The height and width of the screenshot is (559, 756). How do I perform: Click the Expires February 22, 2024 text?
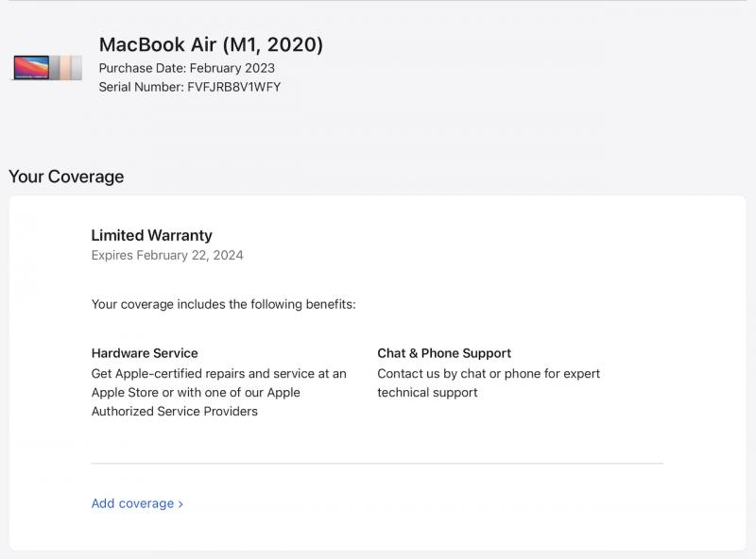[x=167, y=255]
